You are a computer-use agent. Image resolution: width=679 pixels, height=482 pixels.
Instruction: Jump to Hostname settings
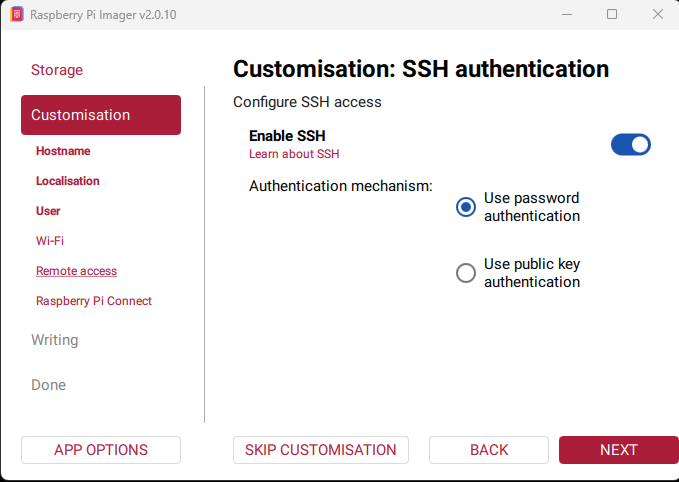(x=63, y=151)
